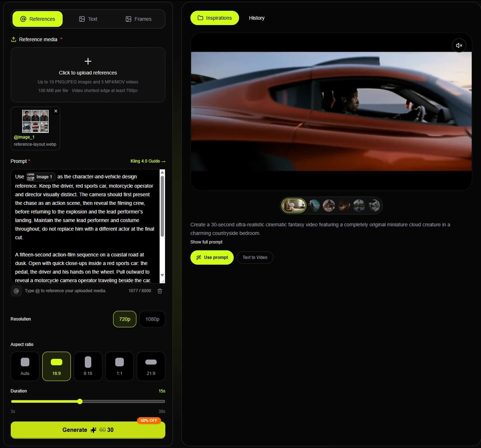Choose the 16:9 aspect ratio
Viewport: 481px width, 448px height.
click(x=57, y=366)
